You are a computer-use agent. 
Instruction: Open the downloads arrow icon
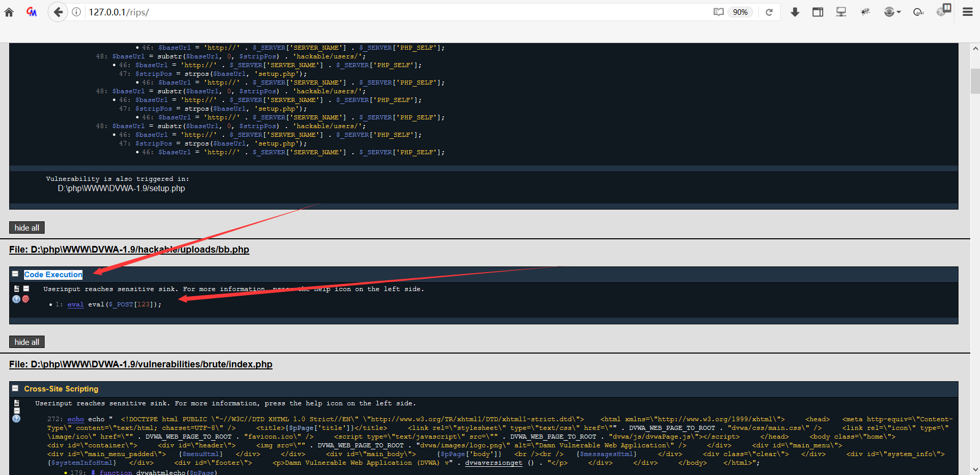795,12
